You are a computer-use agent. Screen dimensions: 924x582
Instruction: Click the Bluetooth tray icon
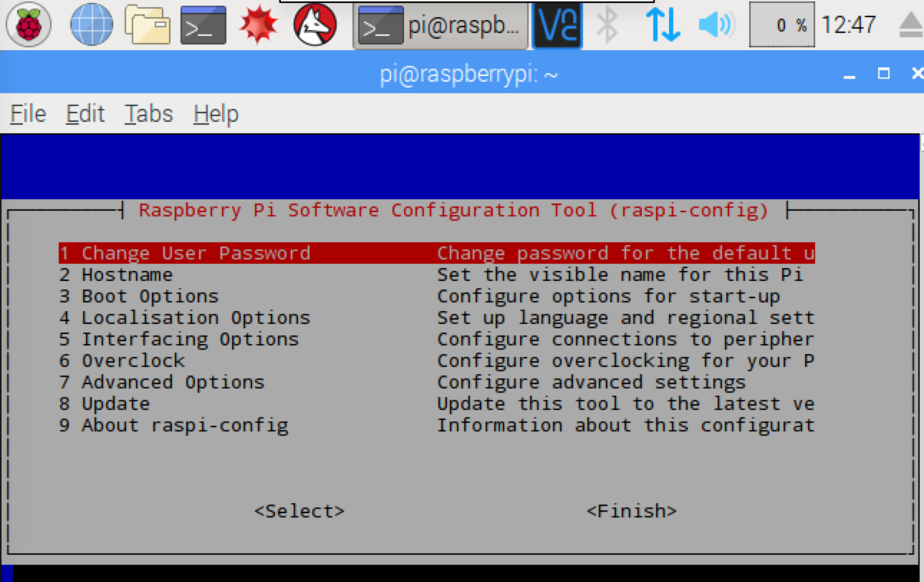tap(607, 25)
